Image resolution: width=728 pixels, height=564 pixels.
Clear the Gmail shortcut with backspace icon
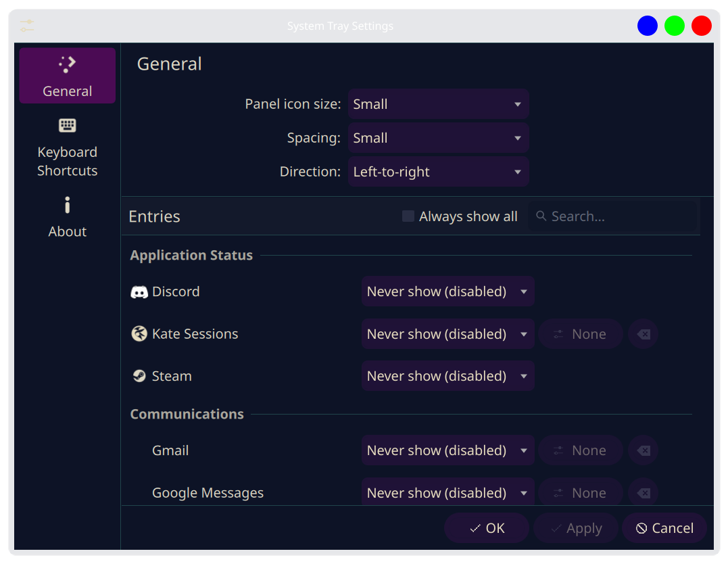click(x=644, y=450)
